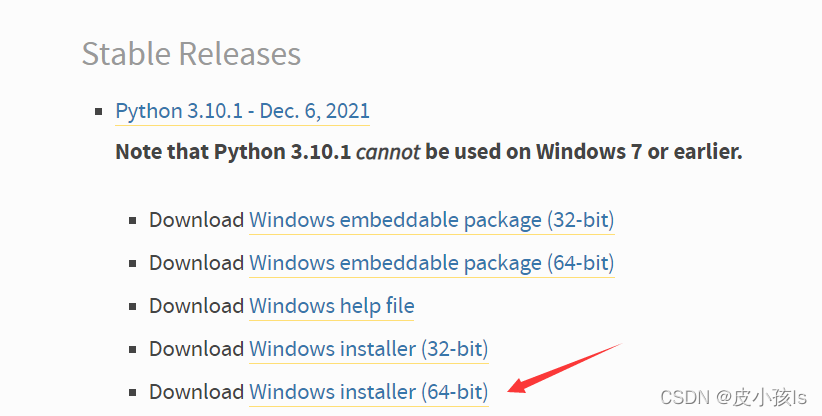Download Windows embeddable package (64-bit)
Screen dimensions: 822x416
click(x=431, y=263)
